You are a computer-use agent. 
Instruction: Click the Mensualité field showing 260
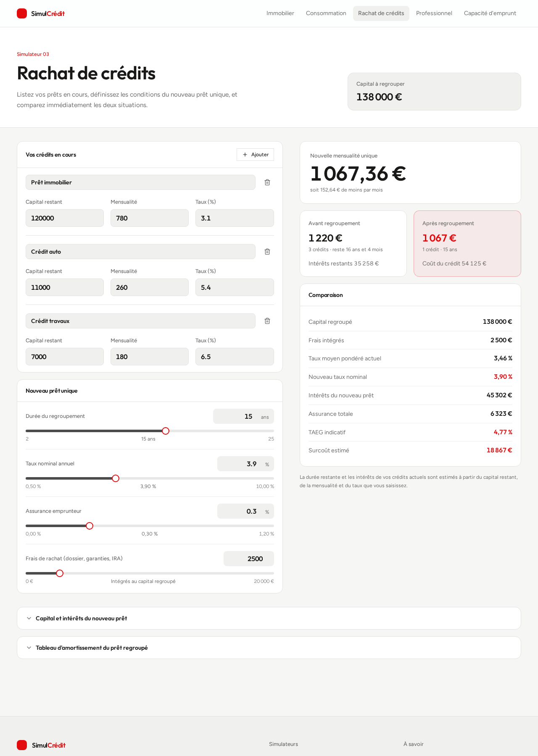point(150,287)
